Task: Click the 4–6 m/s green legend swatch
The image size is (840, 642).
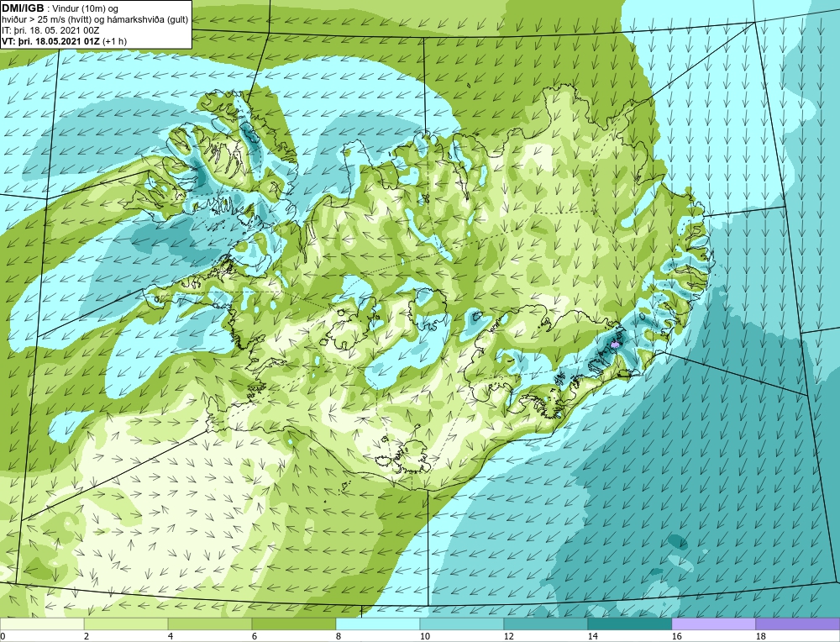Action: pyautogui.click(x=210, y=624)
